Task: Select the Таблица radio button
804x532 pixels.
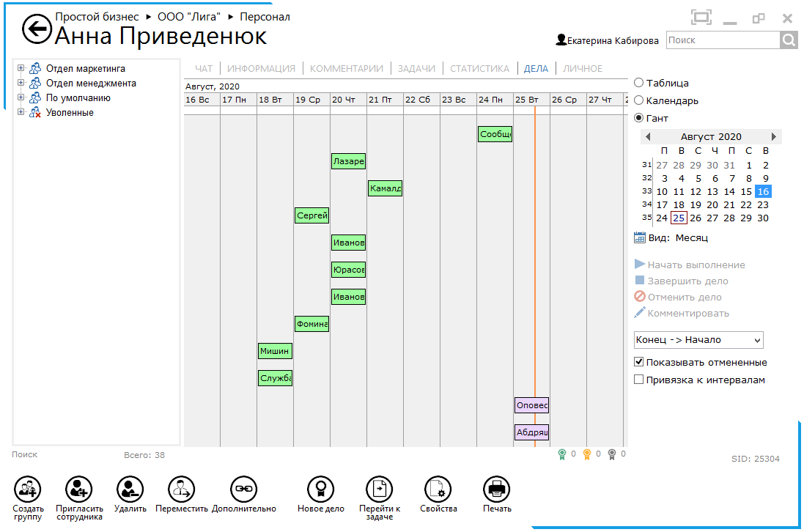Action: pyautogui.click(x=639, y=84)
